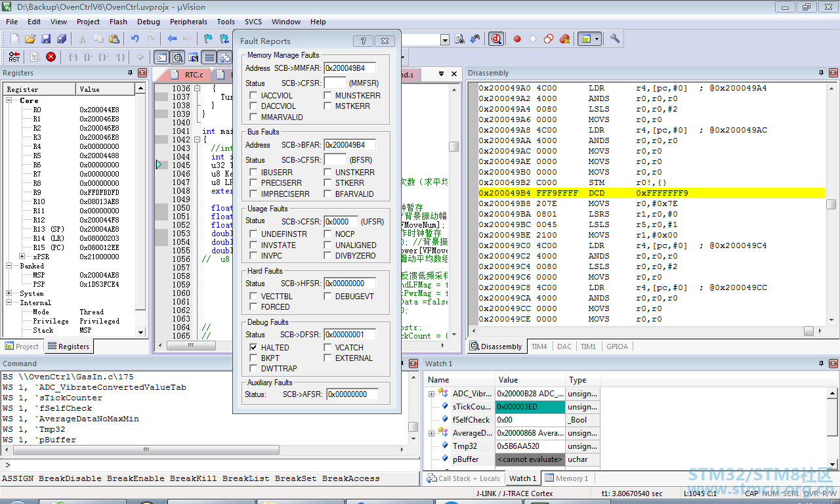The height and width of the screenshot is (504, 840).
Task: Click the Open file folder icon
Action: [x=30, y=39]
